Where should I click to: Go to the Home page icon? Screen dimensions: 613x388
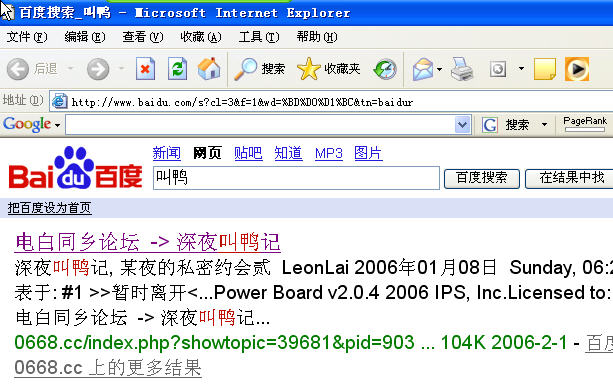pos(209,69)
